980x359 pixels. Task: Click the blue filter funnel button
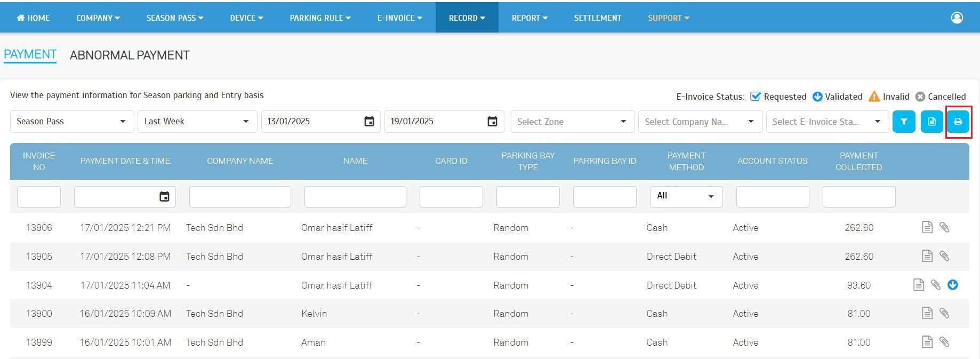[904, 122]
